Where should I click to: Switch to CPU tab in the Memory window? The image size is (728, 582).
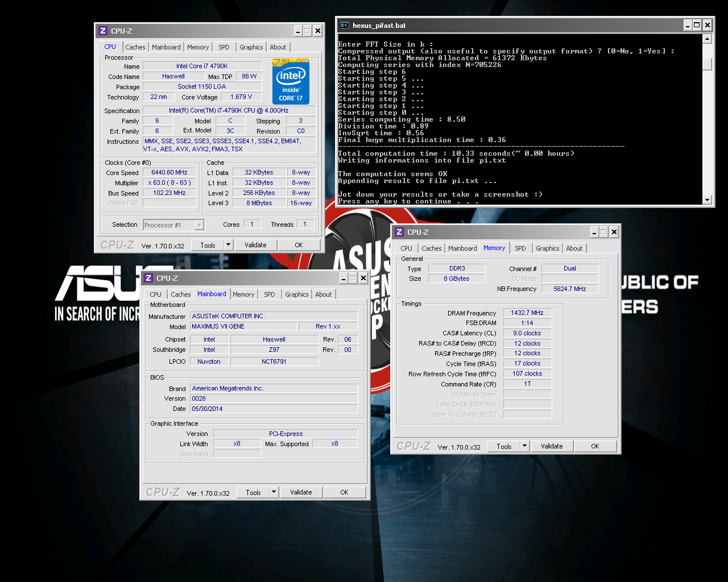click(x=406, y=248)
